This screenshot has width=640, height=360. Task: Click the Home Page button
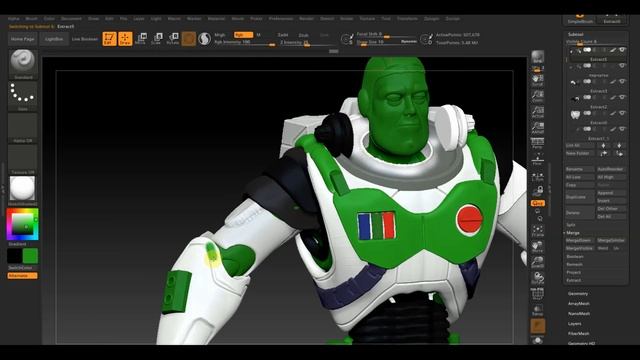(22, 39)
